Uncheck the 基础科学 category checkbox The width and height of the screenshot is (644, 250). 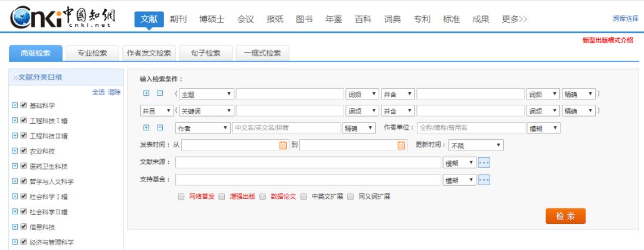pos(23,105)
